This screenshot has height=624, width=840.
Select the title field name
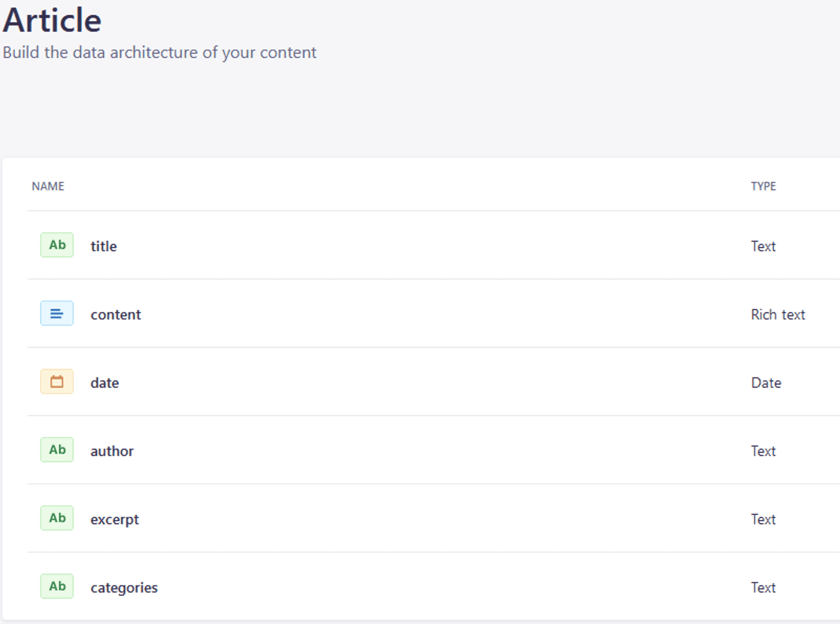click(x=104, y=246)
